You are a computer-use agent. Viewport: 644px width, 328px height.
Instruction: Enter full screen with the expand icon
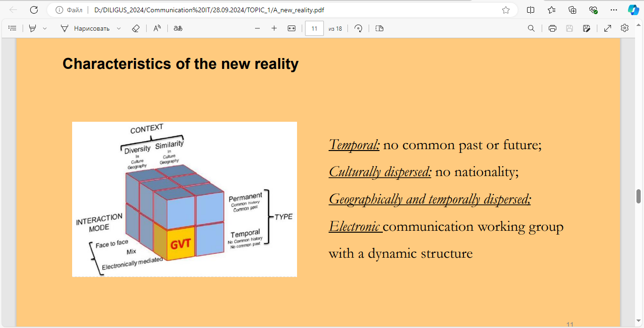608,28
